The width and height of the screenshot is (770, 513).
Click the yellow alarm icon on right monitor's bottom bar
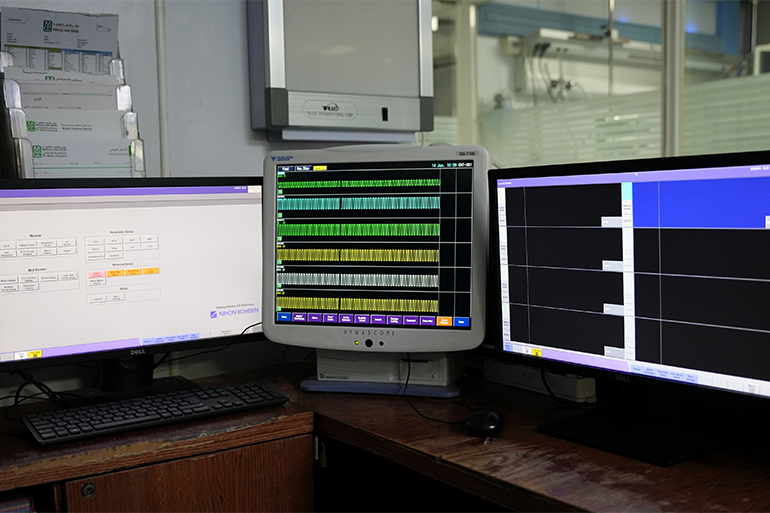(x=537, y=351)
